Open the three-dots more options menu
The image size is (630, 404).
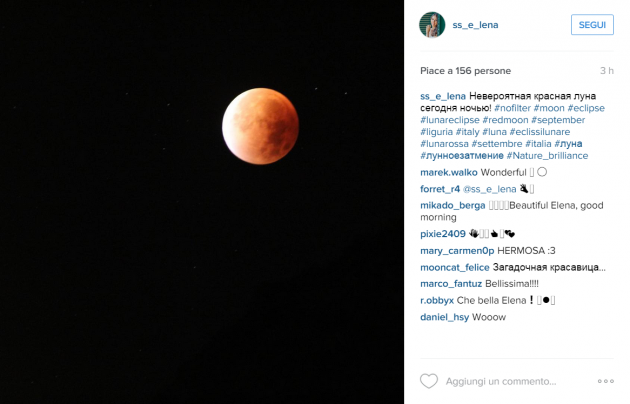coord(605,381)
